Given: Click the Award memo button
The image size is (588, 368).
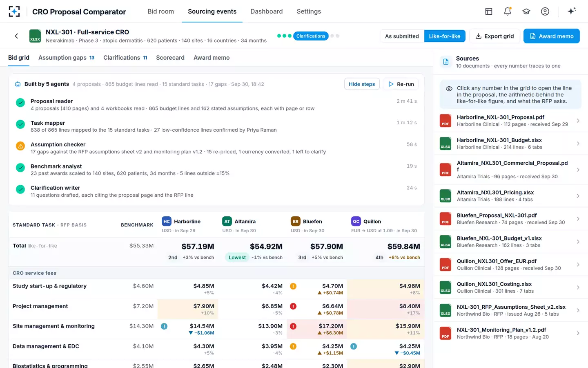Looking at the screenshot, I should point(552,36).
